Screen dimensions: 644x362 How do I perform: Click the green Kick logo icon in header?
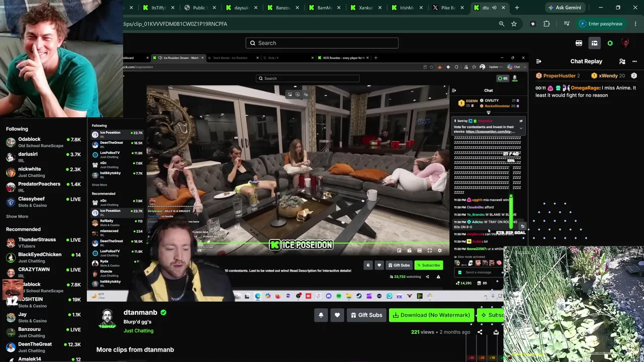click(x=610, y=43)
